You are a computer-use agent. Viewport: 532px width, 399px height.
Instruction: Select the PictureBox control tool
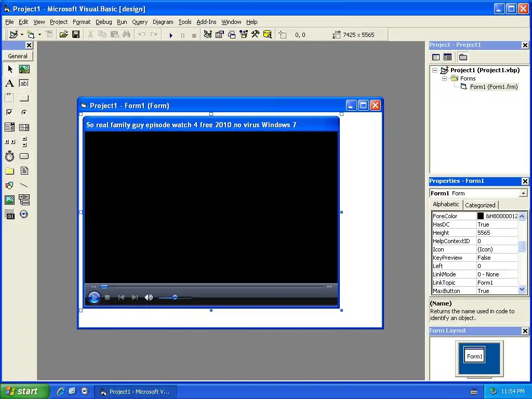pos(24,69)
